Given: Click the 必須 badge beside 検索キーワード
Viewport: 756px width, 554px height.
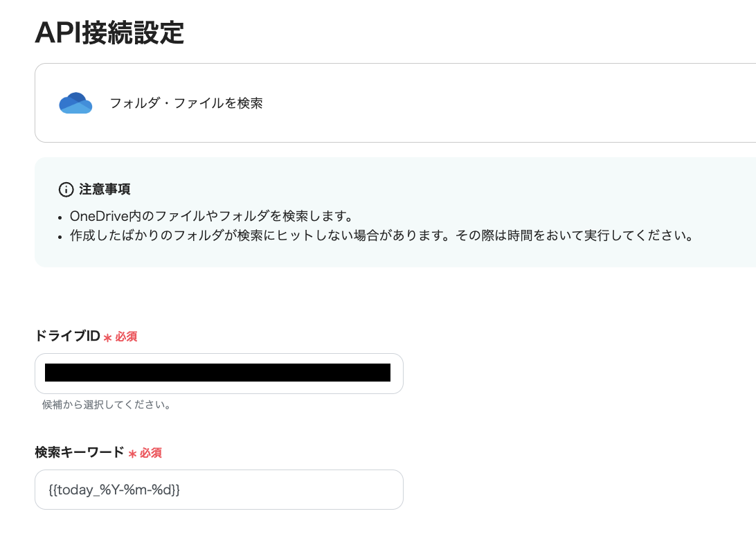Looking at the screenshot, I should [x=151, y=454].
